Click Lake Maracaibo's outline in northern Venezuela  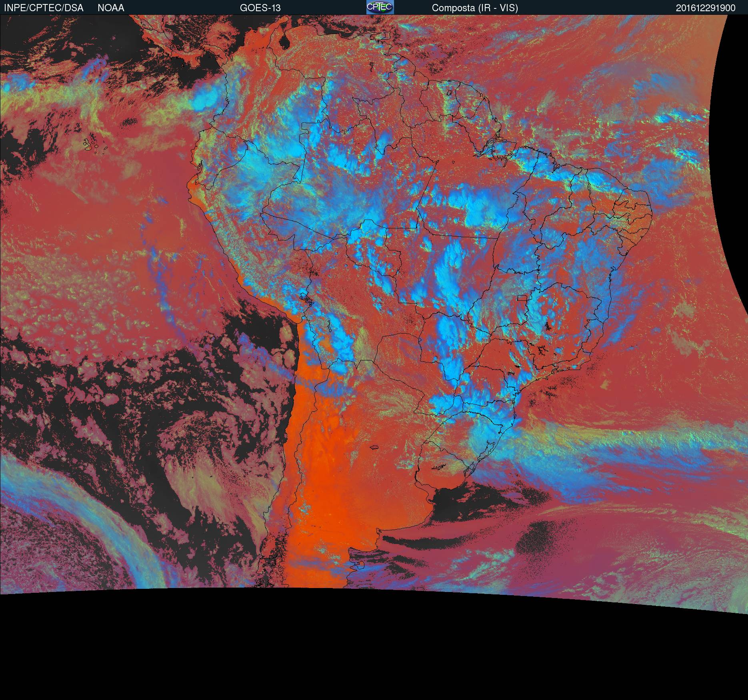pos(285,42)
